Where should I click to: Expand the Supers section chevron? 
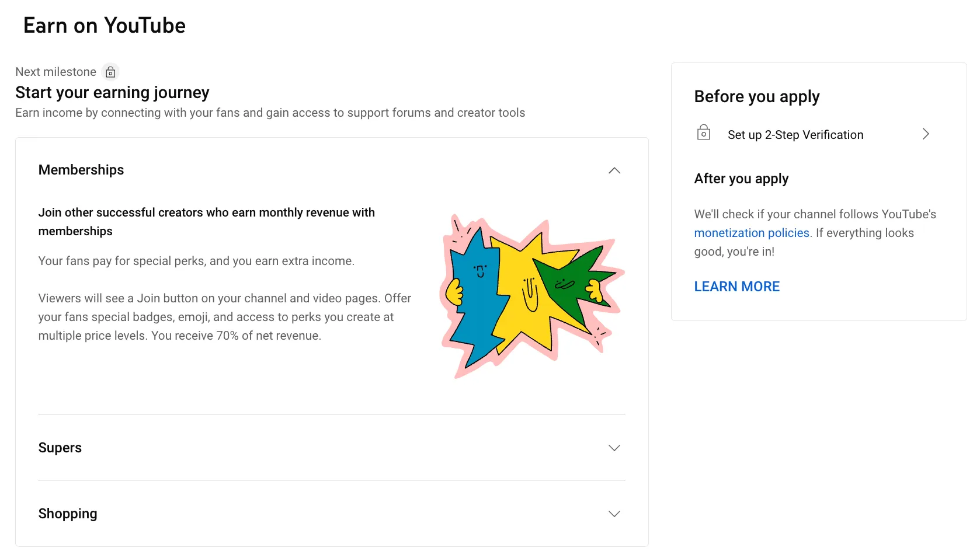pos(614,448)
